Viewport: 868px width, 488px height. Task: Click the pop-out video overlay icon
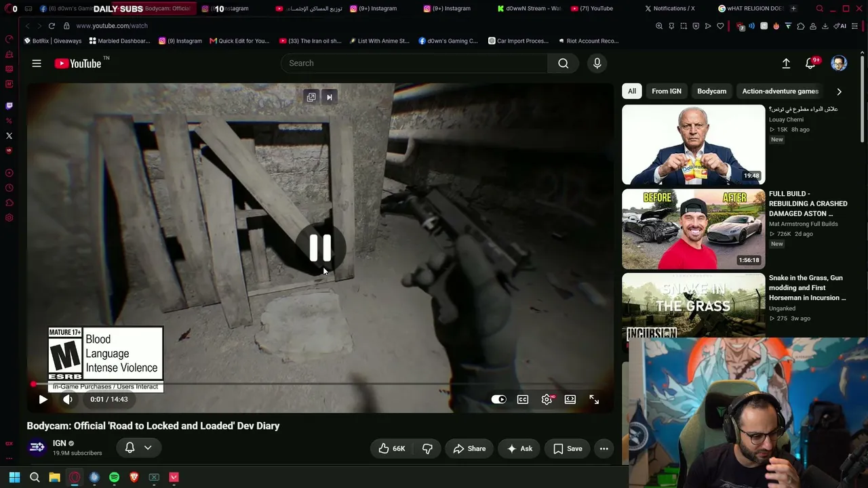(311, 97)
